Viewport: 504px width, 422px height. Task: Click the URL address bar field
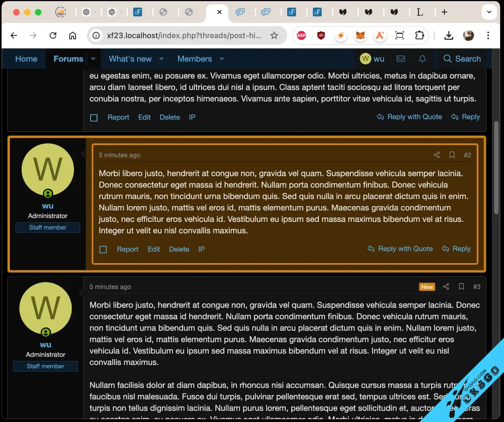click(x=184, y=36)
